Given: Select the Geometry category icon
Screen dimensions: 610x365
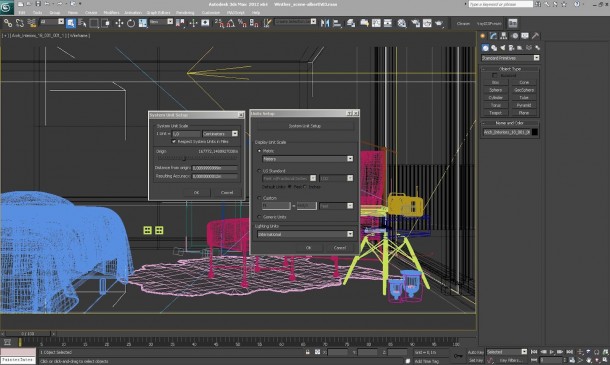Looking at the screenshot, I should [485, 48].
